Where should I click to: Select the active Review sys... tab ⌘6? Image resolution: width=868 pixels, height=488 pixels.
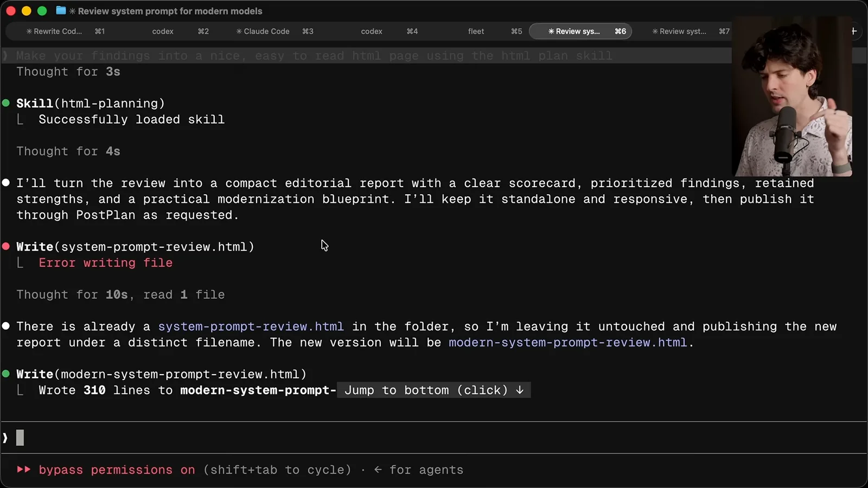tap(580, 31)
